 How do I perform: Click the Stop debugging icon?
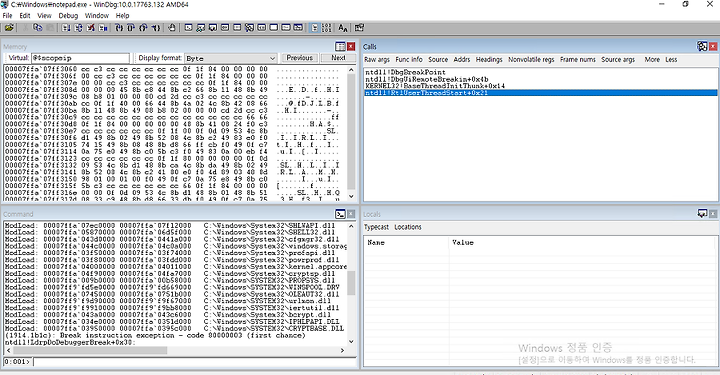[x=91, y=28]
